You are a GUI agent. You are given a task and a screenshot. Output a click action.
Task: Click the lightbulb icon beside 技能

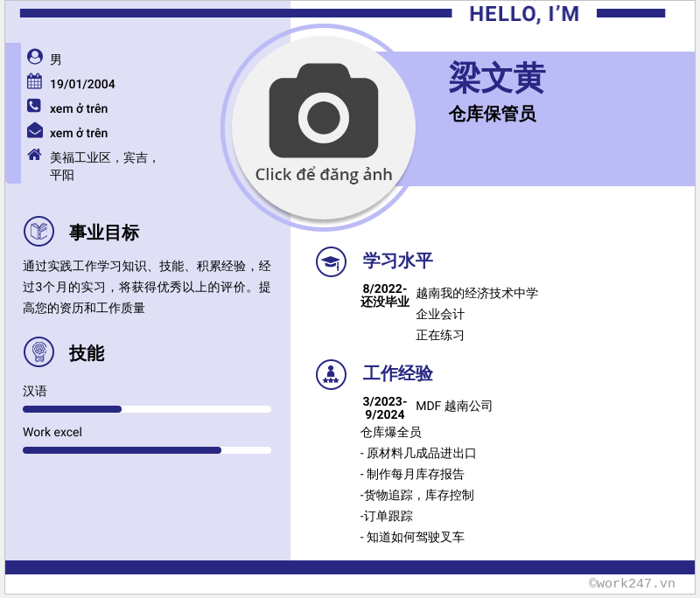[x=38, y=351]
